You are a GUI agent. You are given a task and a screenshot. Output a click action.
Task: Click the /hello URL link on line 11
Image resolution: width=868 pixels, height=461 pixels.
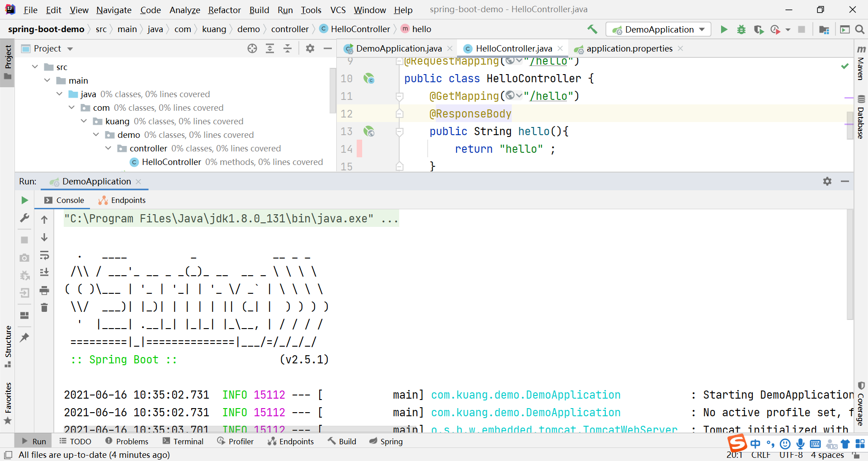tap(548, 96)
